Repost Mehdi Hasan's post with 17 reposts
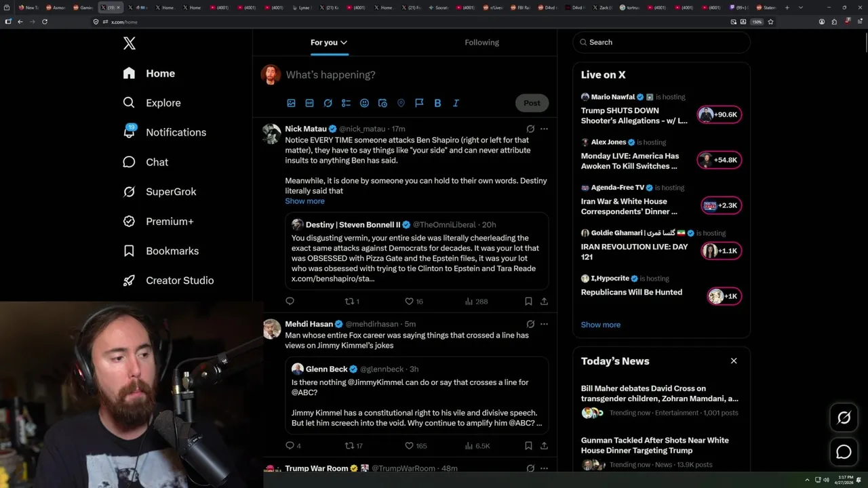 coord(354,445)
